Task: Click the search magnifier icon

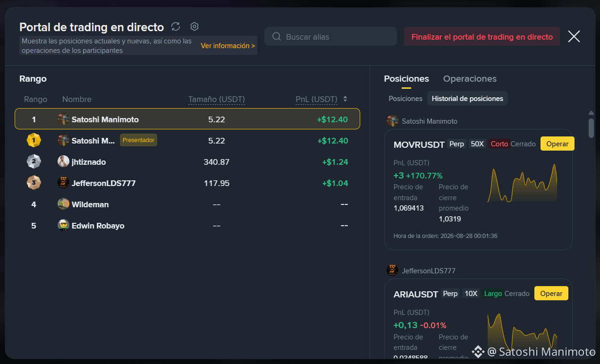Action: coord(277,37)
